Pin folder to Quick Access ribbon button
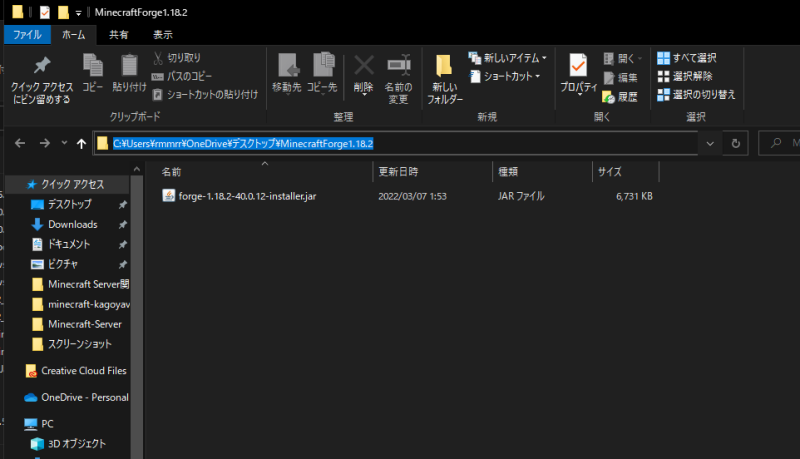 point(42,80)
